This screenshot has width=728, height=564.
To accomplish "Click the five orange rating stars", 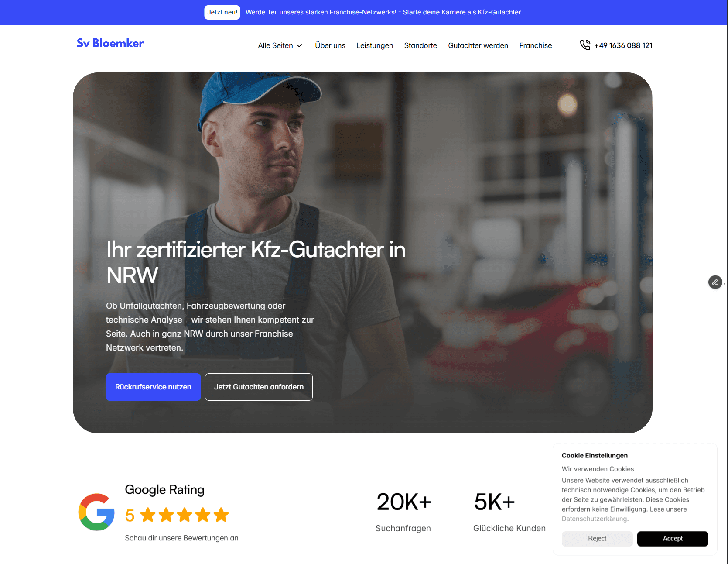I will pos(185,515).
